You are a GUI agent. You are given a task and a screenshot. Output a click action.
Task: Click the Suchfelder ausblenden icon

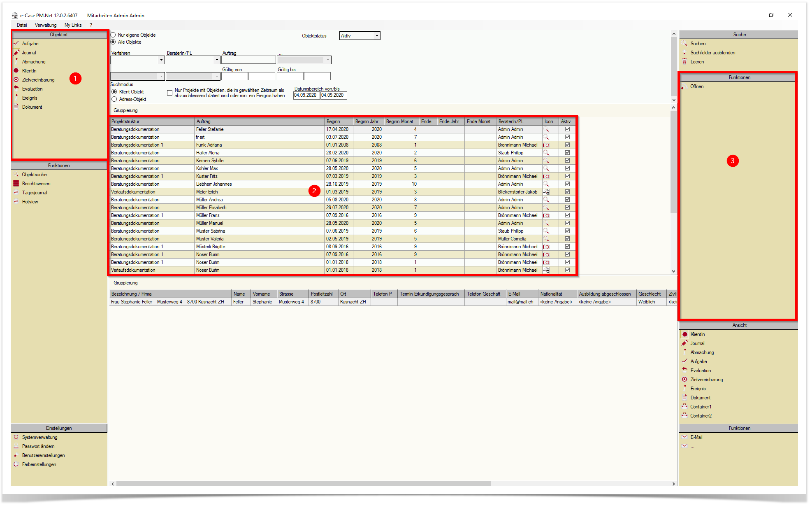pyautogui.click(x=684, y=52)
